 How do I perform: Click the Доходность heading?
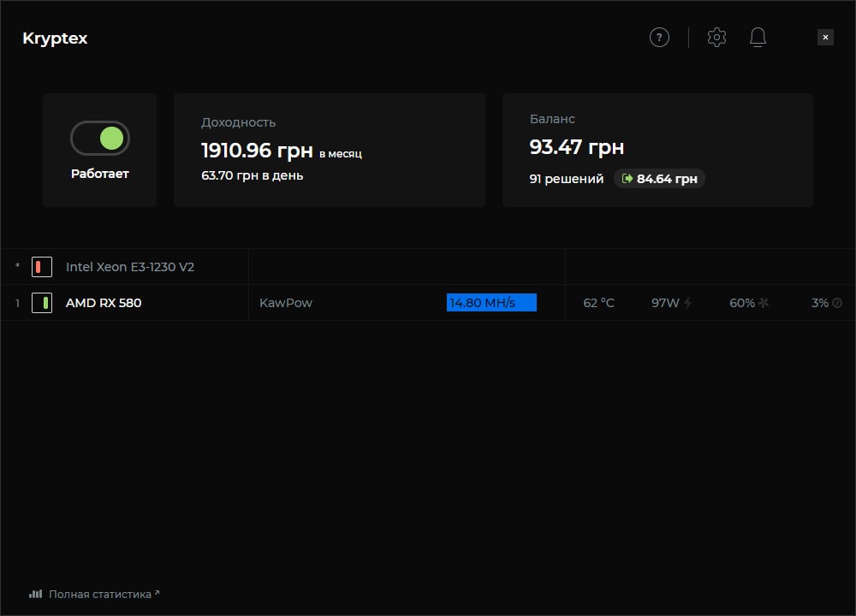coord(238,122)
